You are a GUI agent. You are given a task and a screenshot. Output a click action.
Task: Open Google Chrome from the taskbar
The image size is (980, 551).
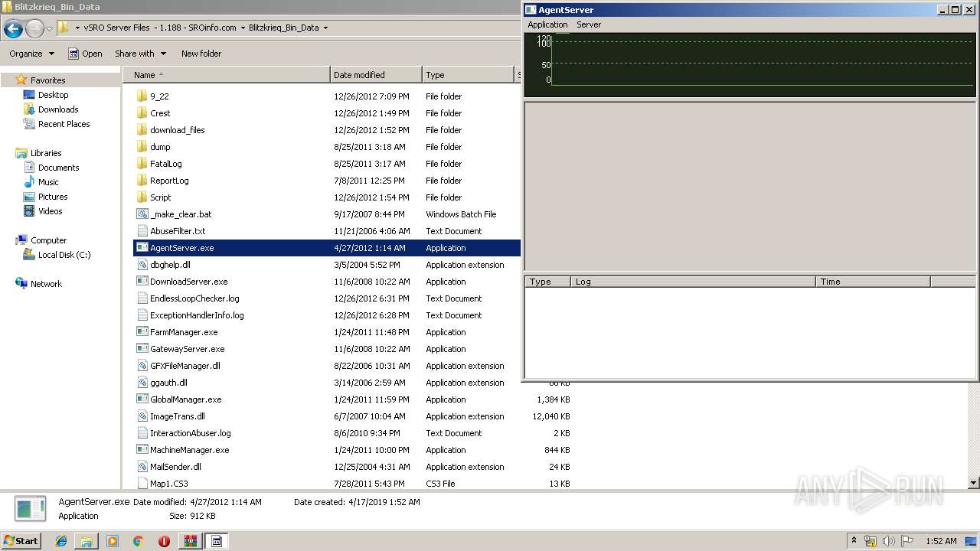click(138, 541)
